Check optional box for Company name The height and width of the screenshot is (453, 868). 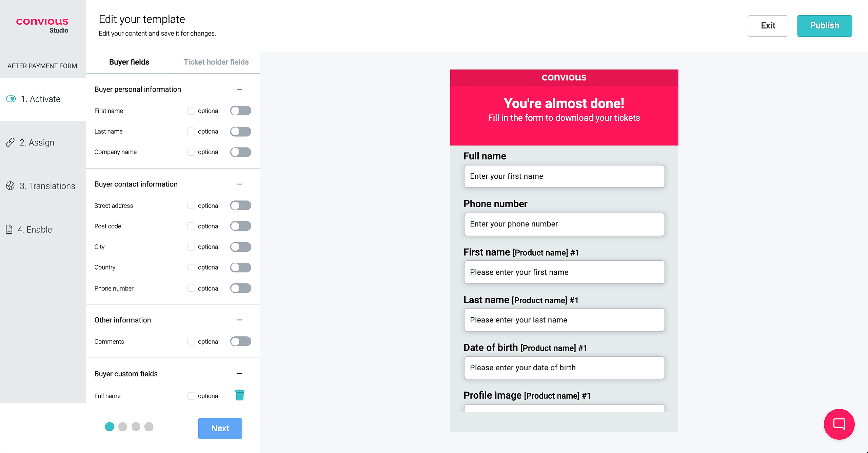tap(191, 152)
